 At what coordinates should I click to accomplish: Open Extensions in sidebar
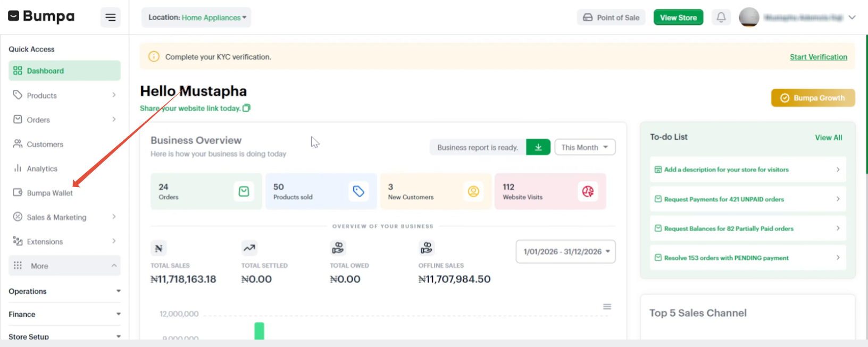tap(64, 242)
